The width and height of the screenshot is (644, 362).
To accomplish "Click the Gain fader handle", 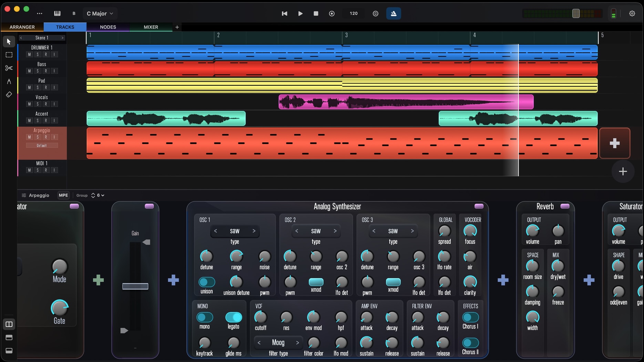I will 135,286.
